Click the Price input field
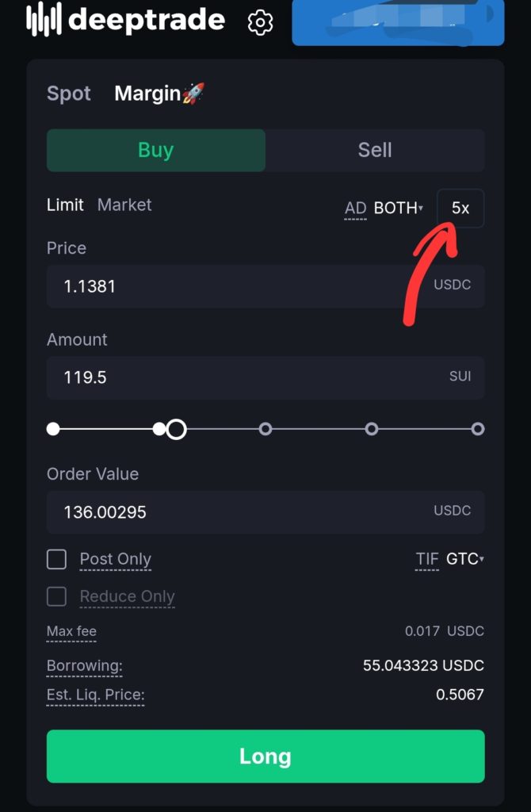 (x=238, y=286)
